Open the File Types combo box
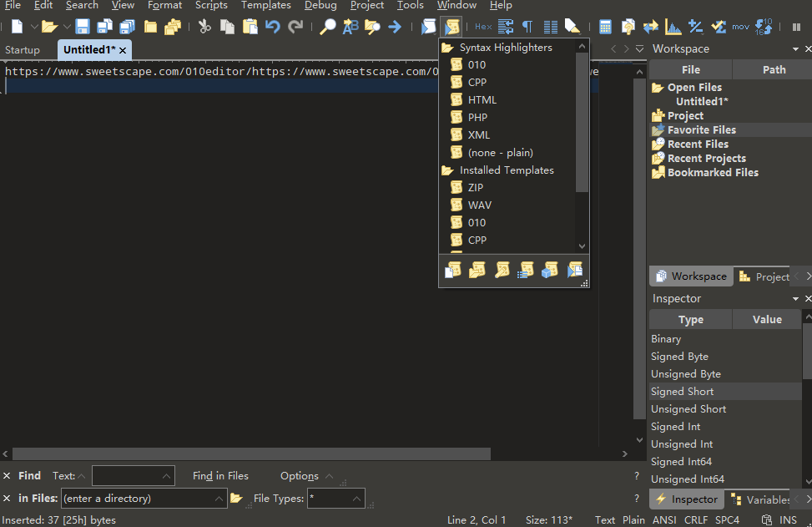The width and height of the screenshot is (812, 527). pyautogui.click(x=336, y=499)
